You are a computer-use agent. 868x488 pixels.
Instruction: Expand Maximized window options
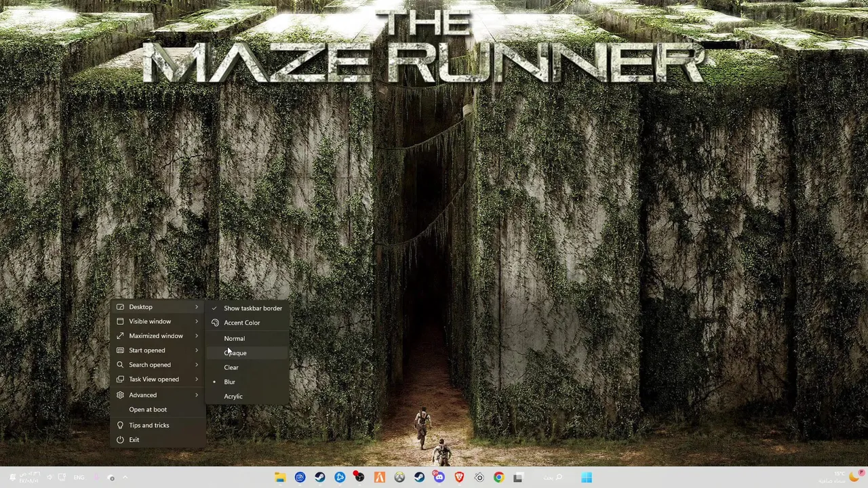[x=159, y=335]
